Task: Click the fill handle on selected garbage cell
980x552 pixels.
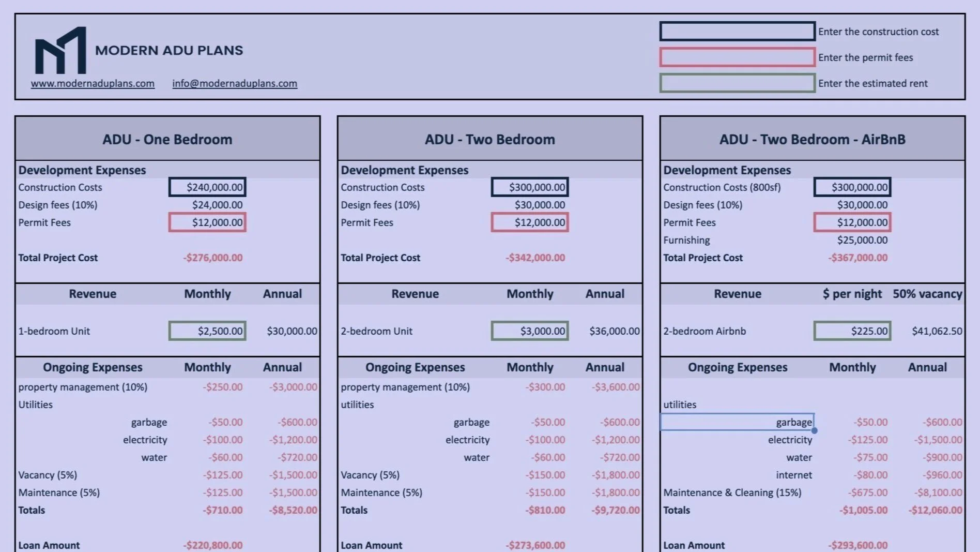Action: pyautogui.click(x=815, y=430)
